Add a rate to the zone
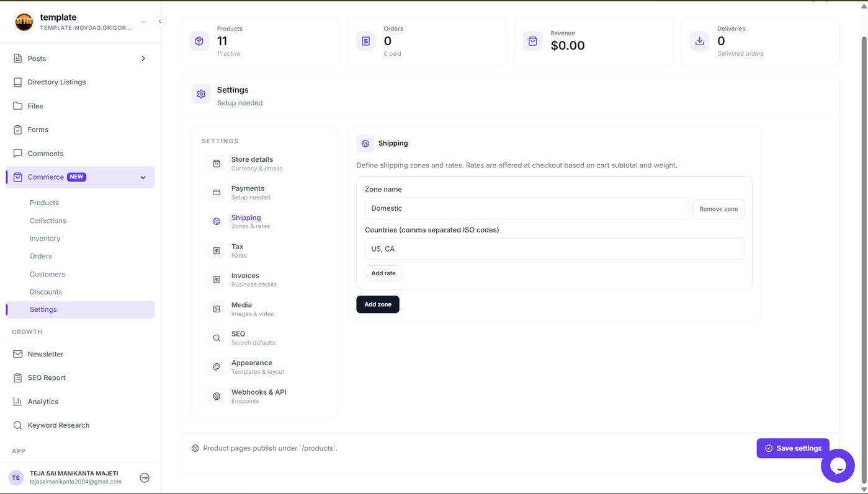 (x=383, y=273)
